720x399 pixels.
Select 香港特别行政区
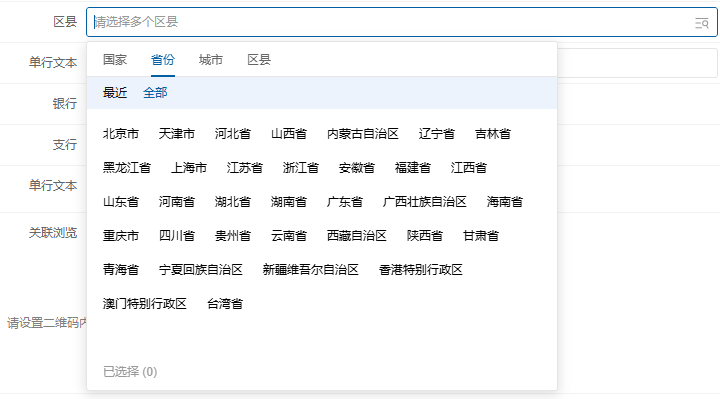point(421,270)
